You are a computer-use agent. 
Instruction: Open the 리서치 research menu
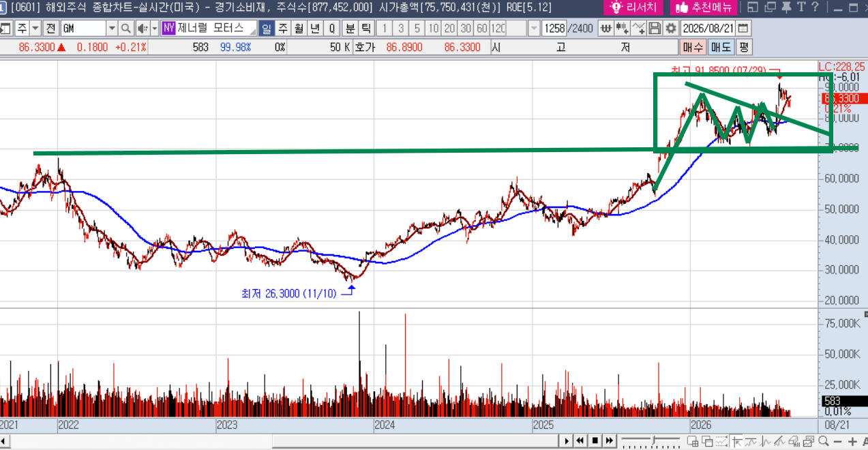[635, 7]
